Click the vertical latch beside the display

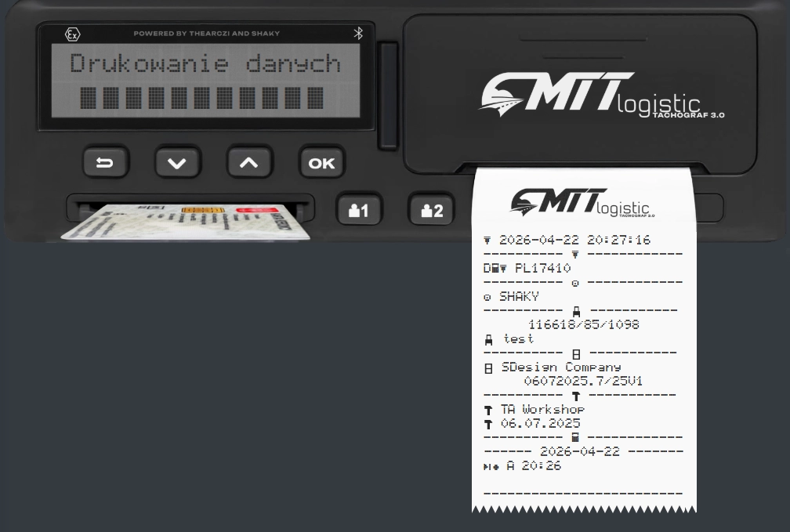[388, 96]
